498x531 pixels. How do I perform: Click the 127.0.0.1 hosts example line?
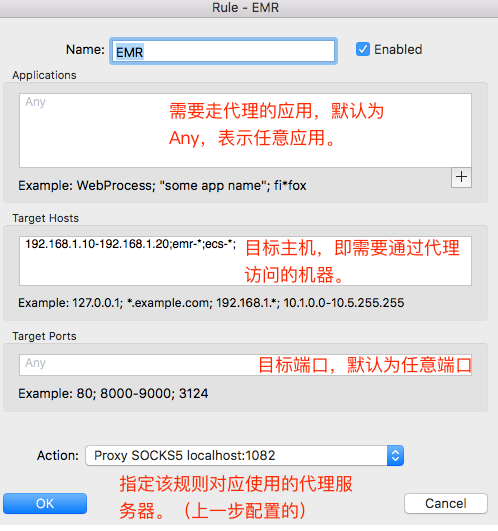click(211, 302)
